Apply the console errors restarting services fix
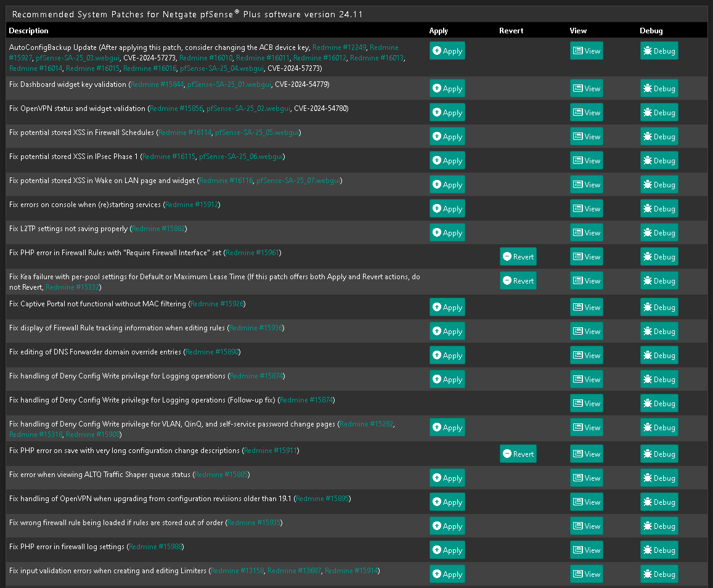 point(447,209)
